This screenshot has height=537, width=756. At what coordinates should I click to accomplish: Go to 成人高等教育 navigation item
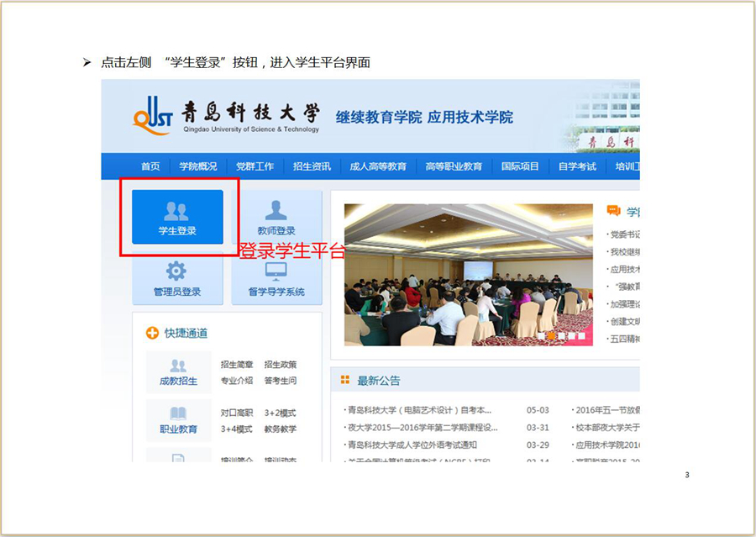click(378, 166)
